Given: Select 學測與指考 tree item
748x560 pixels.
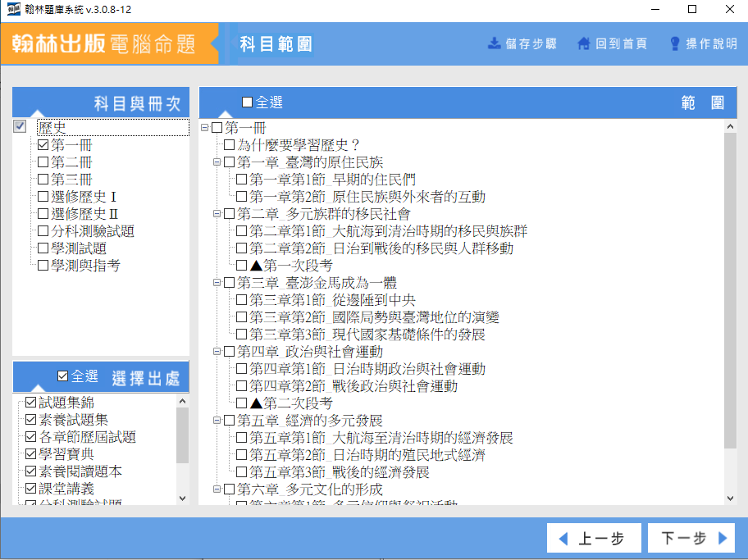Looking at the screenshot, I should click(x=86, y=266).
